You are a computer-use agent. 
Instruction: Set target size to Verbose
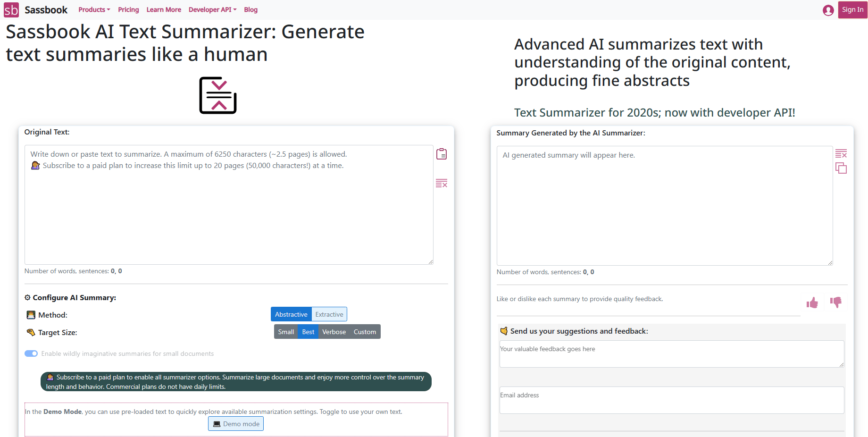point(334,332)
